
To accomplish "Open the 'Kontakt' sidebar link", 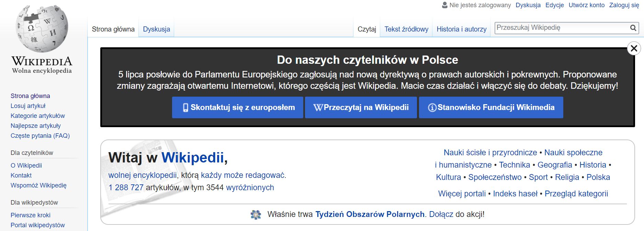I will (x=21, y=175).
